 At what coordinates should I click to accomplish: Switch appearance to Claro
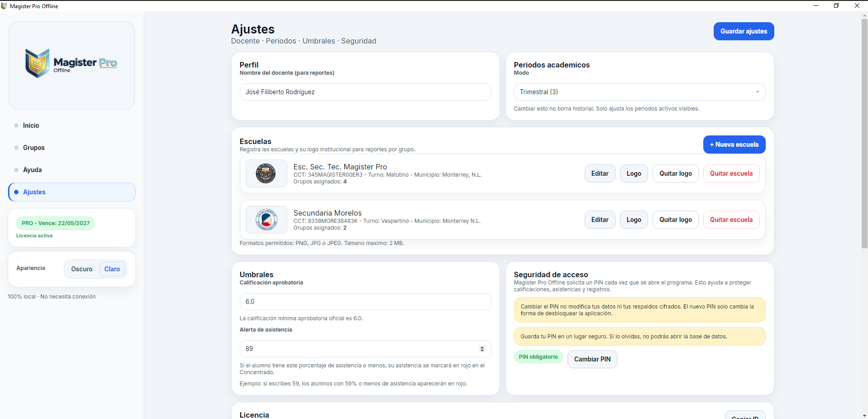click(112, 269)
